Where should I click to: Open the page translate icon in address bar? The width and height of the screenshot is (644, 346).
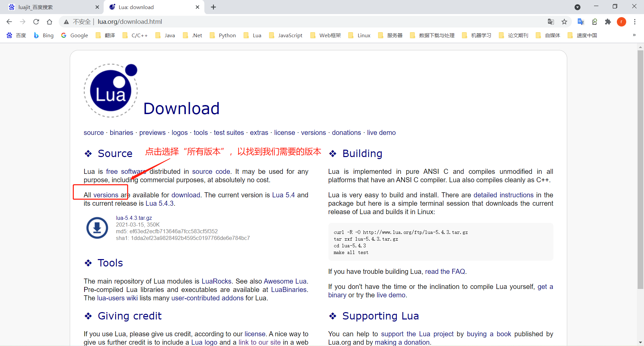(x=551, y=21)
